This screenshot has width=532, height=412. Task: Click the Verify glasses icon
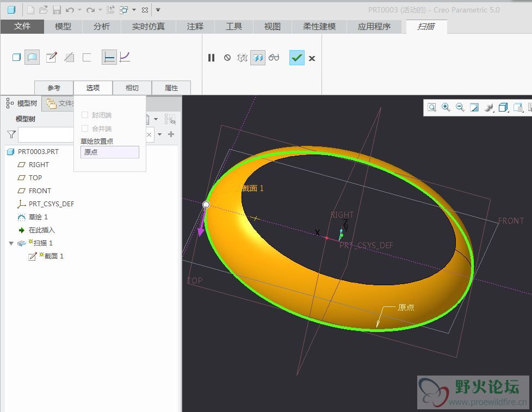click(274, 58)
